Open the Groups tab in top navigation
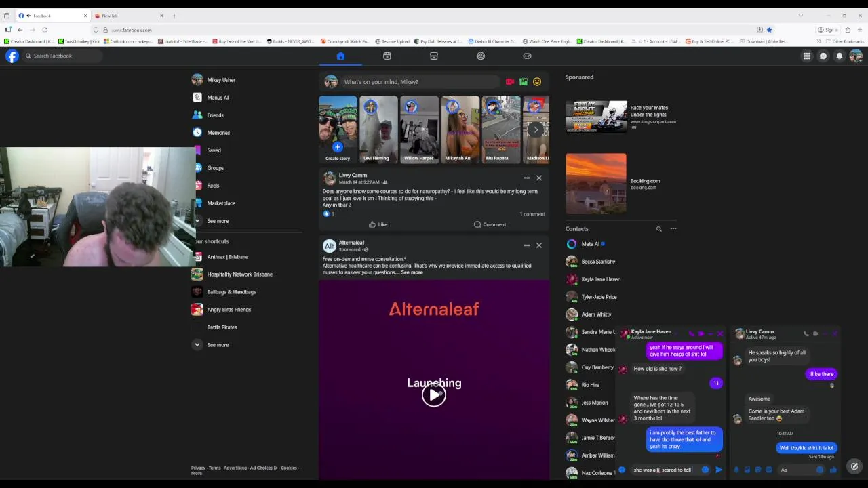Screen dimensions: 868x488 tap(481, 56)
